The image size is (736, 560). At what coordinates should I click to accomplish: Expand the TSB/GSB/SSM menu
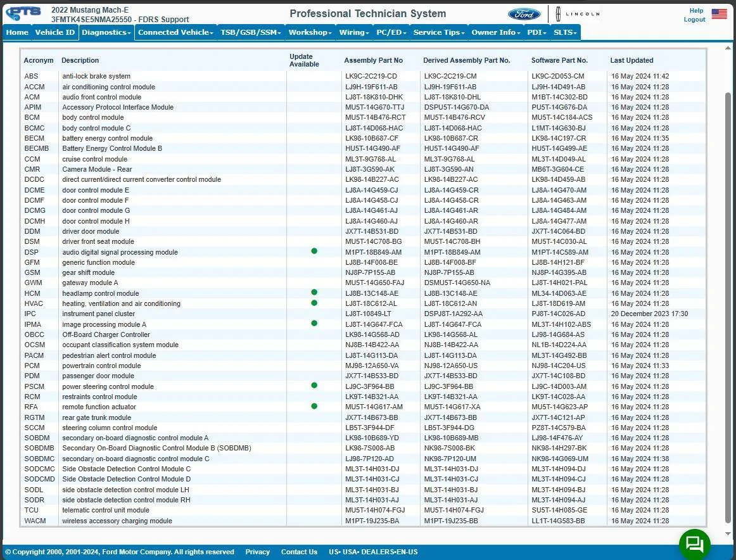(251, 32)
